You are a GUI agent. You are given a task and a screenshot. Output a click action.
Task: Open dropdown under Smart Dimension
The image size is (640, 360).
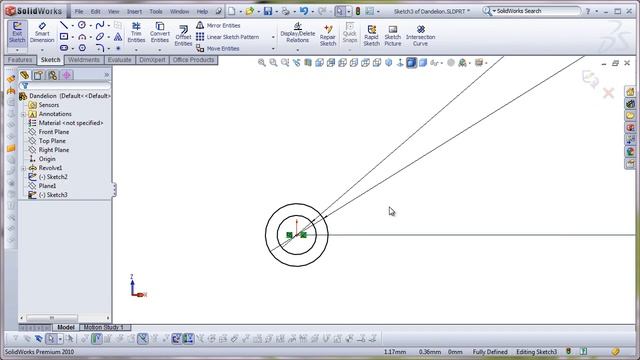point(42,50)
